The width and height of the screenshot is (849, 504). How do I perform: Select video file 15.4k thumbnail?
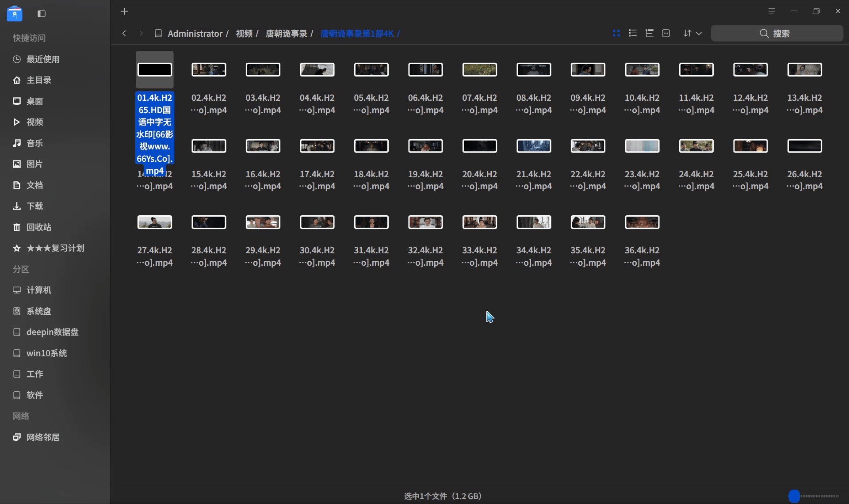click(x=209, y=146)
